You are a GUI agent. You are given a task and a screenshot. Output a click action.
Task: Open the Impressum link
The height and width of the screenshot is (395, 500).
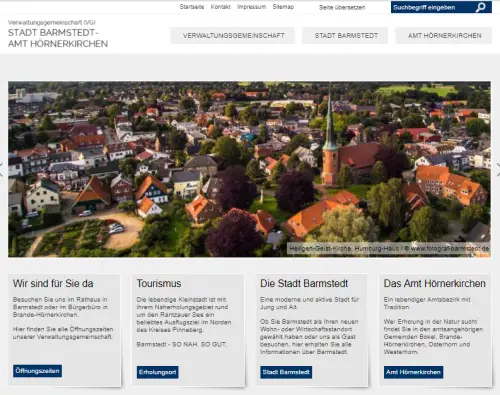pyautogui.click(x=251, y=7)
